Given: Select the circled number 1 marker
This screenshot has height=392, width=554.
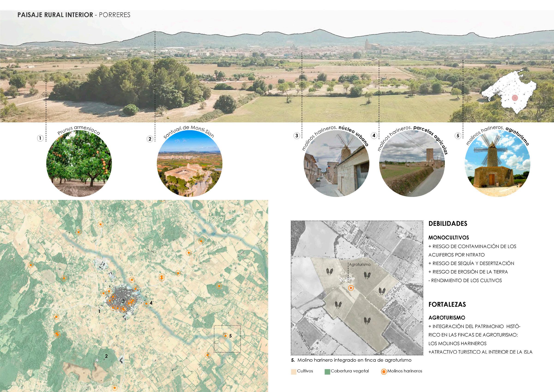Looking at the screenshot, I should coord(40,138).
